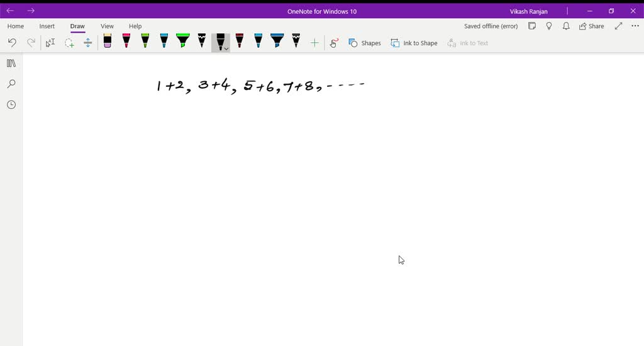Click the handwritten equation on the page
Viewport: 644px width, 346px height.
click(260, 86)
